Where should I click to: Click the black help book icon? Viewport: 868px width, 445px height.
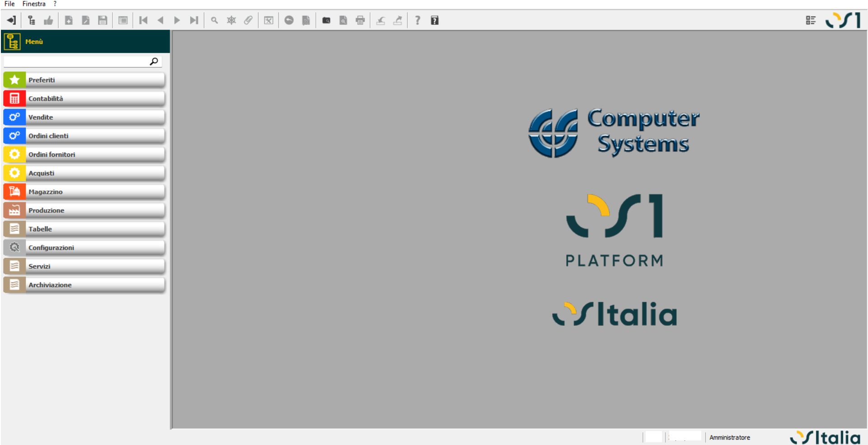[x=435, y=20]
